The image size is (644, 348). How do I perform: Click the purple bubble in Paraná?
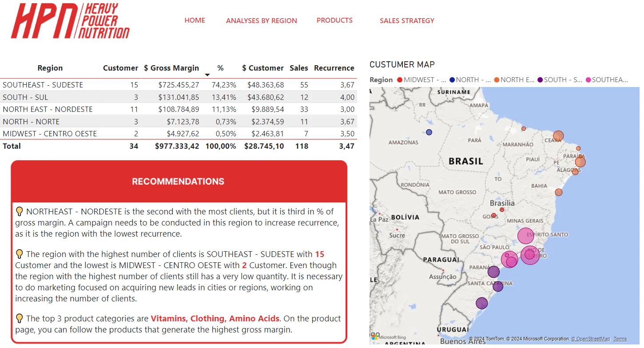(x=493, y=272)
